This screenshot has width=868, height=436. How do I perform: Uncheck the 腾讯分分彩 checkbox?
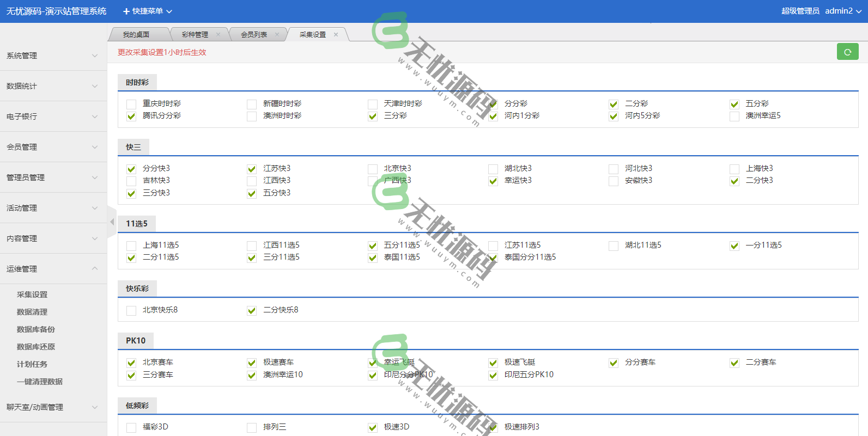(131, 116)
